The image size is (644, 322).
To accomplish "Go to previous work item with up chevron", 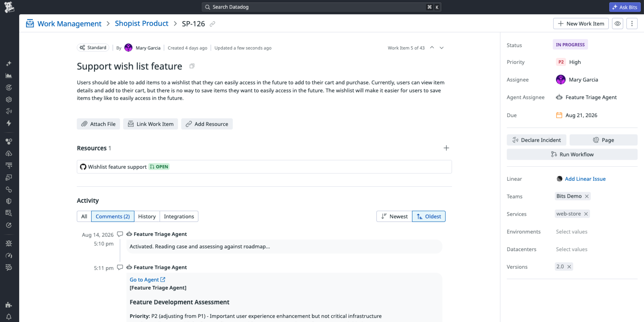I will (x=432, y=47).
